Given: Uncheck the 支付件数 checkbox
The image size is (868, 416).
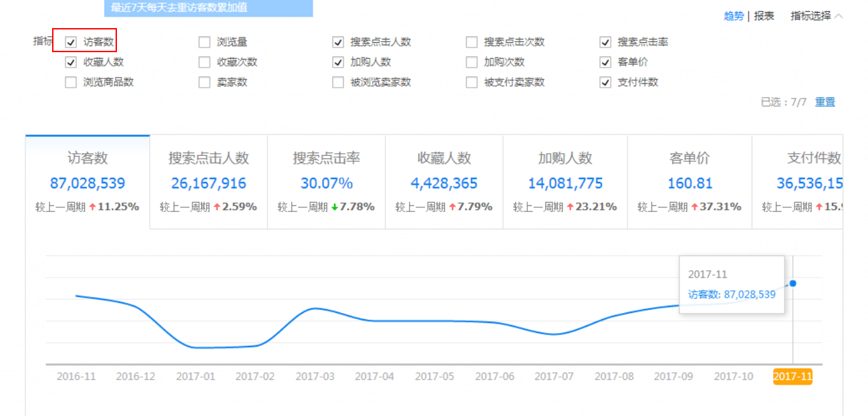Looking at the screenshot, I should (605, 82).
